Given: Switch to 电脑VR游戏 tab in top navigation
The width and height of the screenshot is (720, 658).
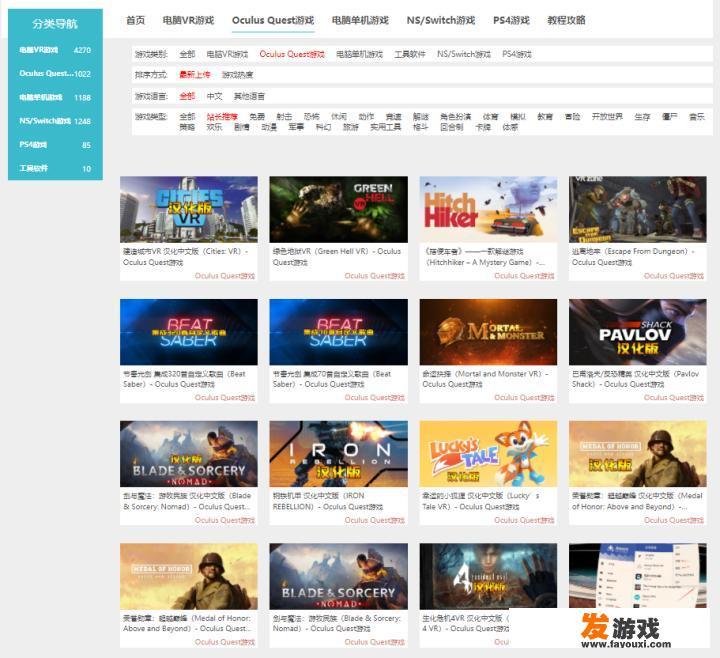Looking at the screenshot, I should 188,20.
